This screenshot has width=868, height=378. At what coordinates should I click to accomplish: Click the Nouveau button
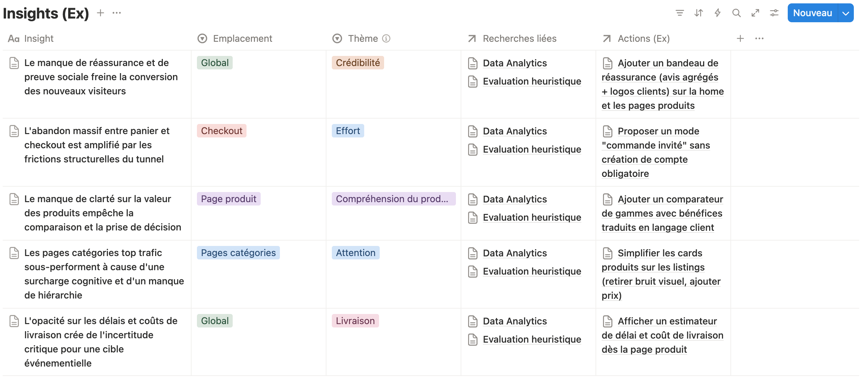coord(812,13)
